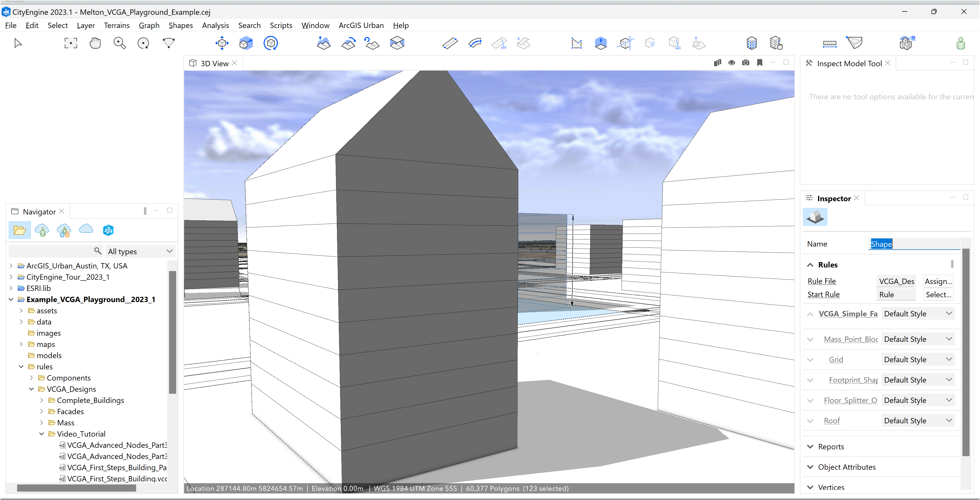This screenshot has width=980, height=500.
Task: Expand the Complete_Buildings folder
Action: [42, 400]
